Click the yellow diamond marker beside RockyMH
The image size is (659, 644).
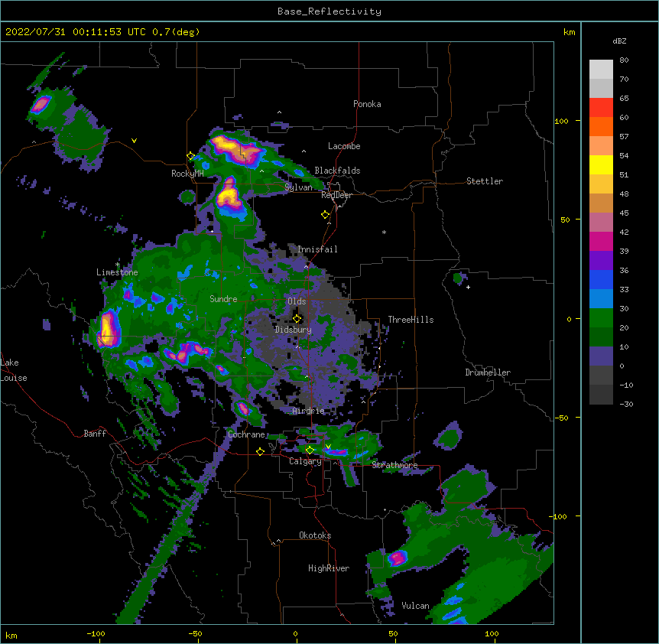pyautogui.click(x=191, y=156)
